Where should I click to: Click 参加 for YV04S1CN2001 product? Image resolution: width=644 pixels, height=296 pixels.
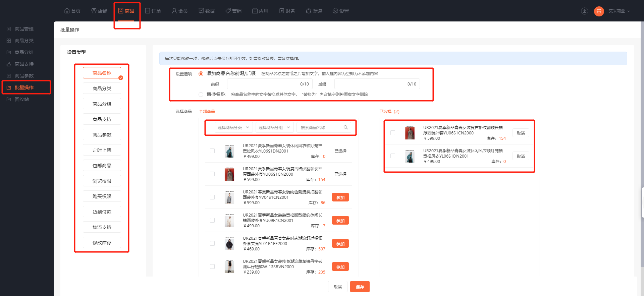tap(340, 197)
